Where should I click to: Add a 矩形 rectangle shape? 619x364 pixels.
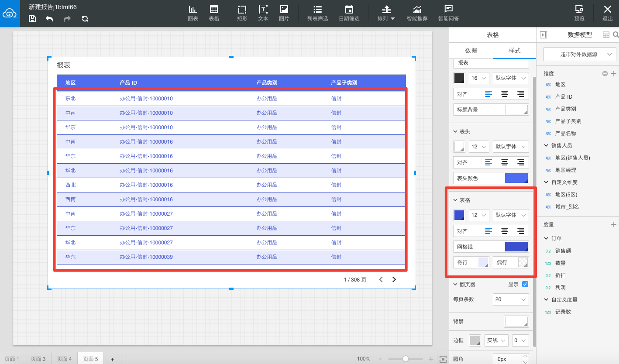click(x=242, y=13)
